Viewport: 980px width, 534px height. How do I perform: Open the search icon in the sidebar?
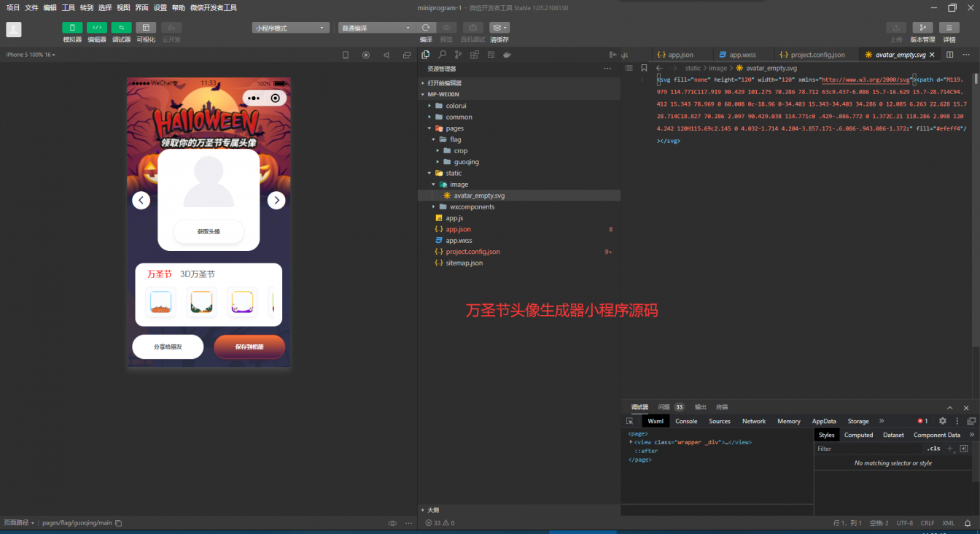pyautogui.click(x=442, y=54)
